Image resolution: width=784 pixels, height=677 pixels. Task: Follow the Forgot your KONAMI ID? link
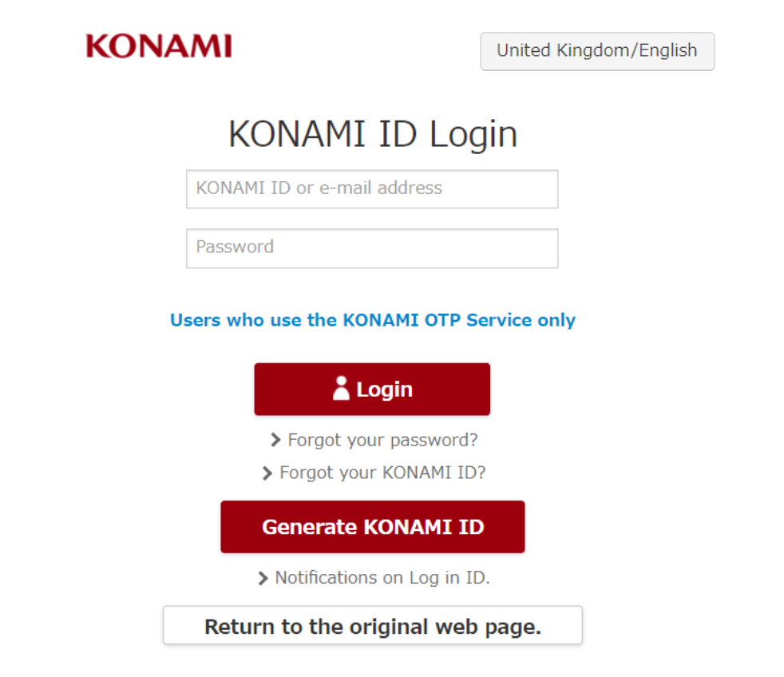pyautogui.click(x=382, y=473)
